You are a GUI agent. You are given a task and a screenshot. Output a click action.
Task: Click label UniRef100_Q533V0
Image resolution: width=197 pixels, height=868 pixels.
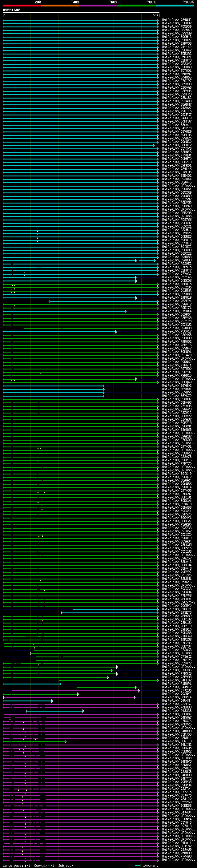[177, 64]
